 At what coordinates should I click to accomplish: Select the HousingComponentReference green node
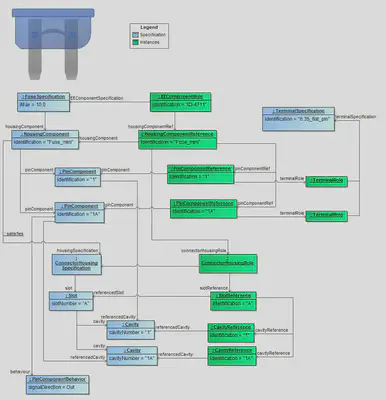pyautogui.click(x=178, y=140)
